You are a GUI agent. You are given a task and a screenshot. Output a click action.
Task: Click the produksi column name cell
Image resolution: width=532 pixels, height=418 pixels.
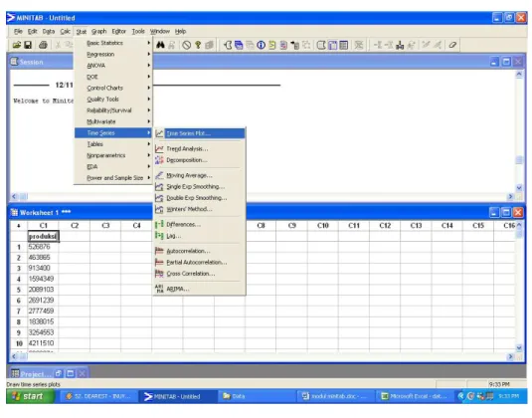coord(43,236)
